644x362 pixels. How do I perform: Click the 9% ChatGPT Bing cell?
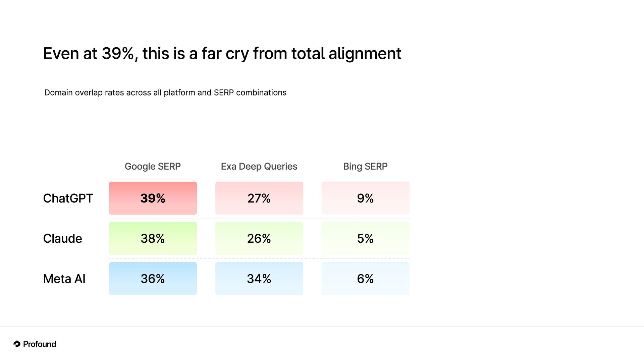coord(366,198)
